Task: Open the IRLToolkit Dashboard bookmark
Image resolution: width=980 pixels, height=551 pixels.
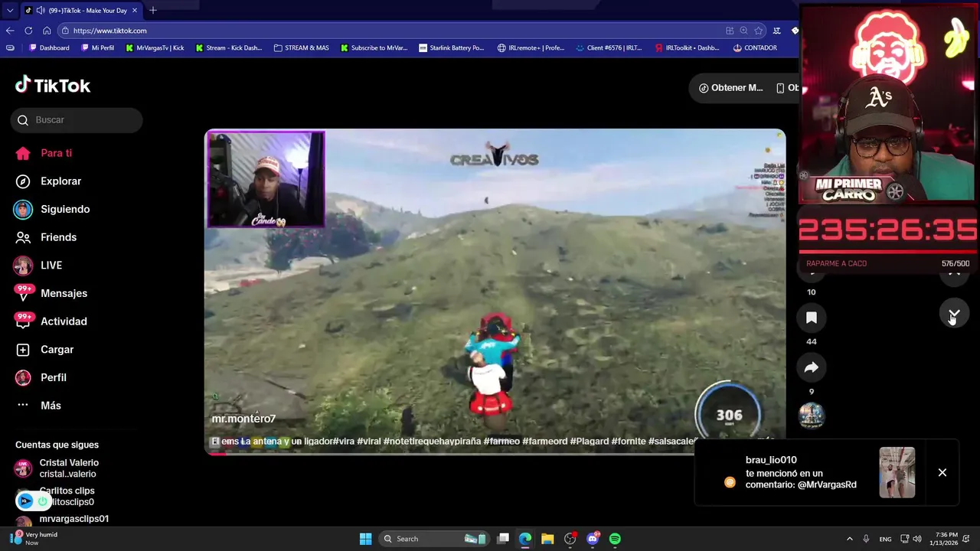Action: point(688,47)
